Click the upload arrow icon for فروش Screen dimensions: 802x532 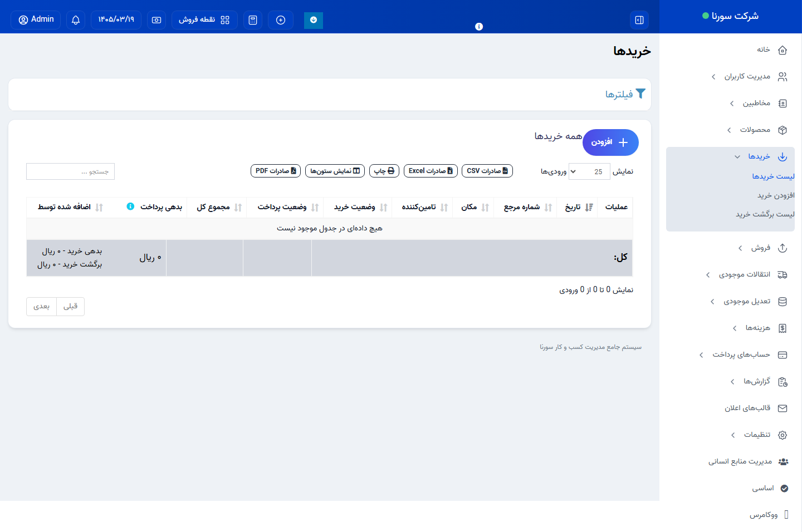coord(783,248)
